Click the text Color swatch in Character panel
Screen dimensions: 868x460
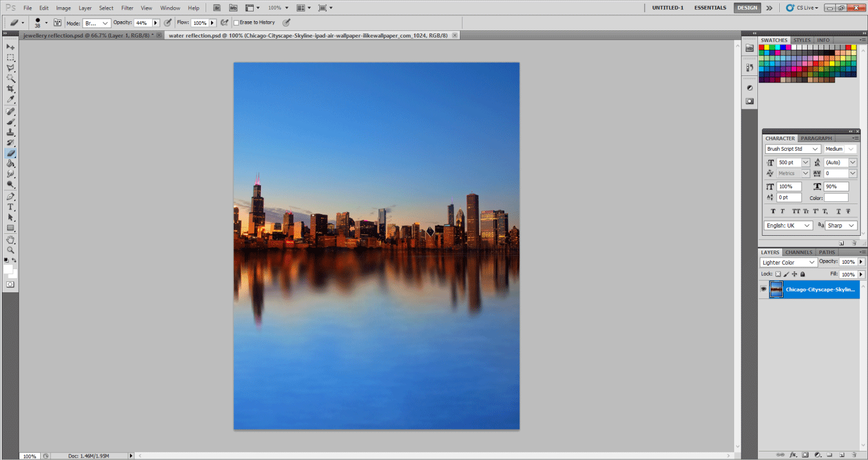click(x=836, y=197)
